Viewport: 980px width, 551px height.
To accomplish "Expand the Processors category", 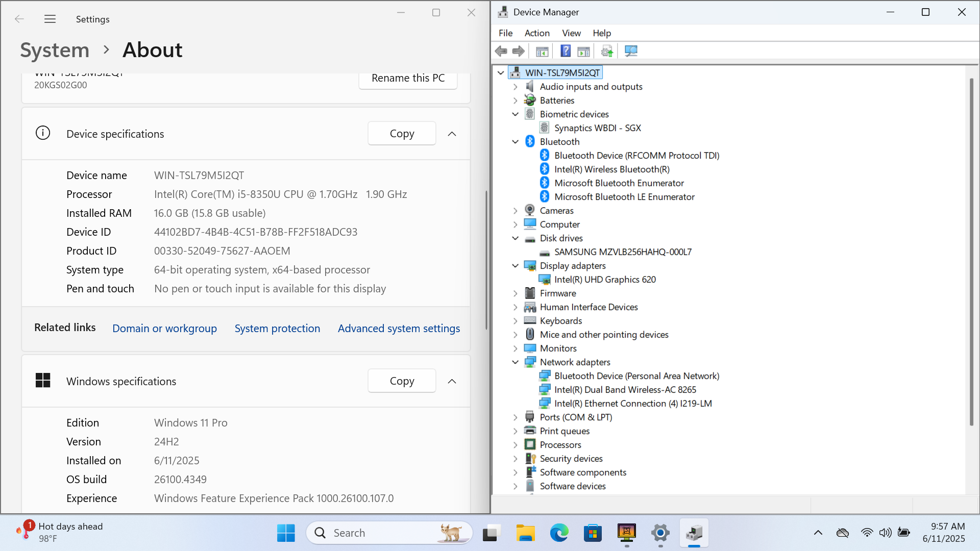I will (515, 445).
